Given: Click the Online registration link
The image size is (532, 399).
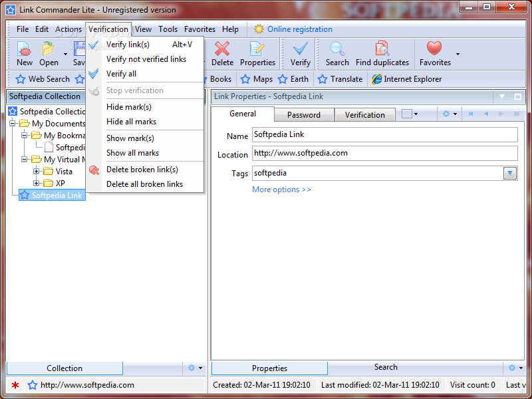Looking at the screenshot, I should (x=300, y=29).
